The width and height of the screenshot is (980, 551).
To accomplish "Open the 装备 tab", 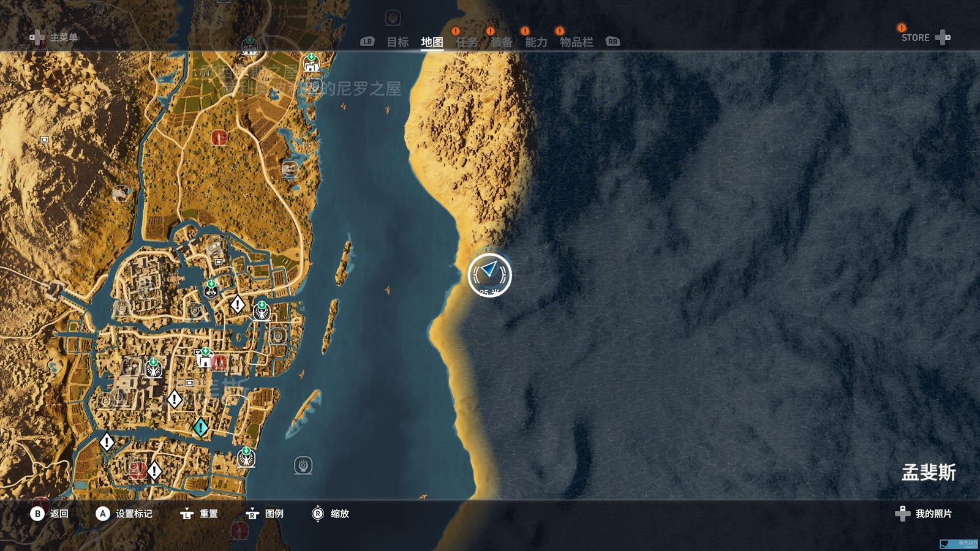I will click(502, 42).
